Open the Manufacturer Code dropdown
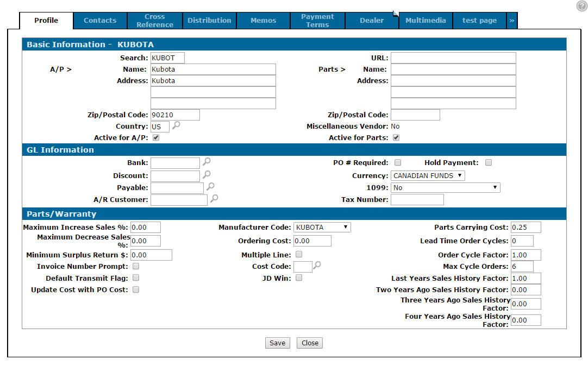 pyautogui.click(x=322, y=227)
